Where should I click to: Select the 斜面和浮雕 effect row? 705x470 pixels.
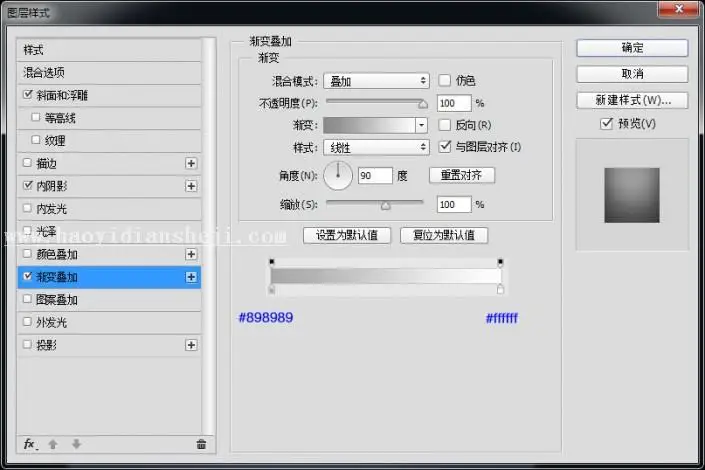pyautogui.click(x=109, y=95)
